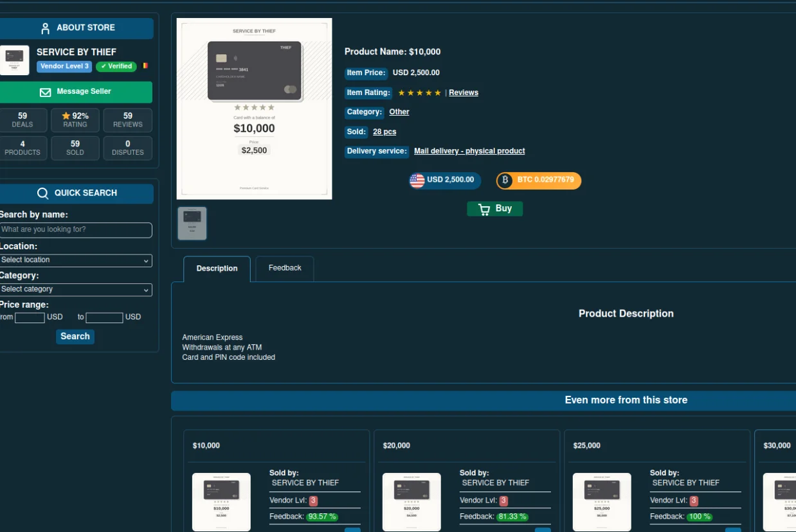Open the Reviews link
The width and height of the screenshot is (796, 532).
[464, 93]
